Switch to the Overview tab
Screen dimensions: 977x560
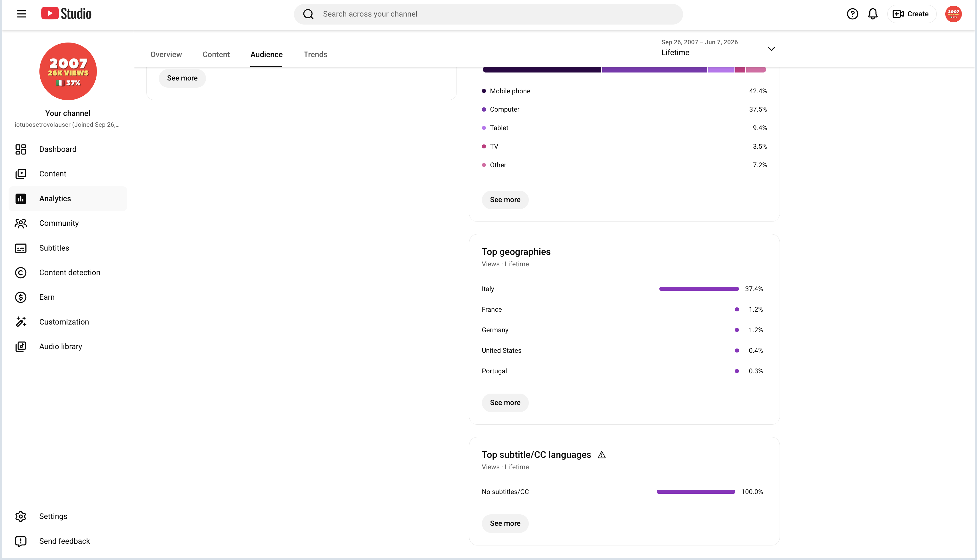pos(166,54)
